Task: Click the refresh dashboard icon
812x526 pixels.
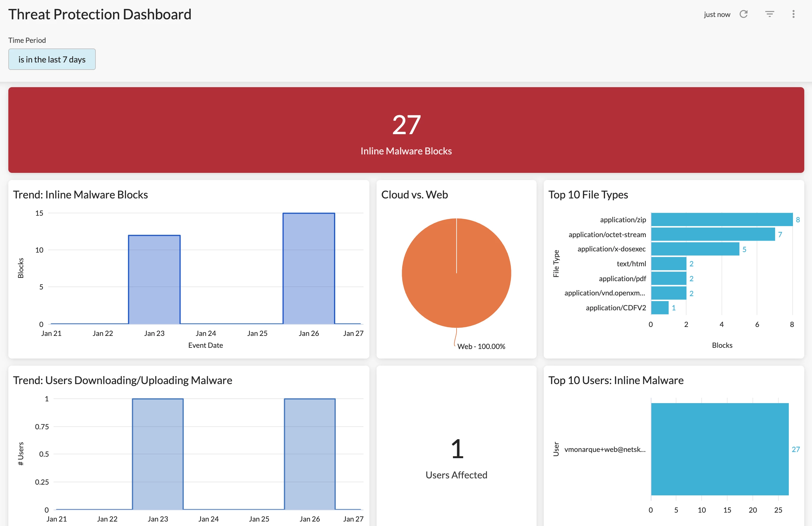Action: pyautogui.click(x=743, y=14)
